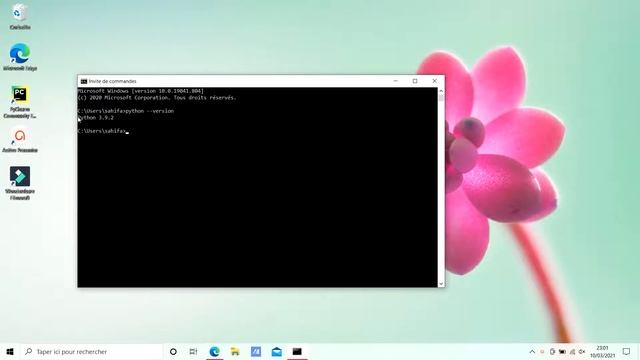Launch the Wondershare Filmora desktop shortcut
The image size is (640, 360).
pos(20,183)
